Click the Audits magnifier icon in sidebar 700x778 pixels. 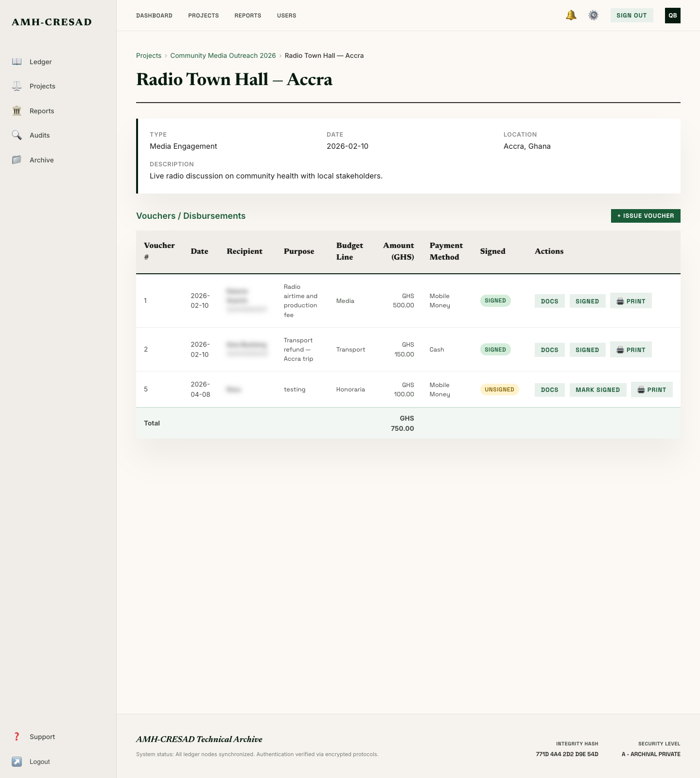point(17,135)
